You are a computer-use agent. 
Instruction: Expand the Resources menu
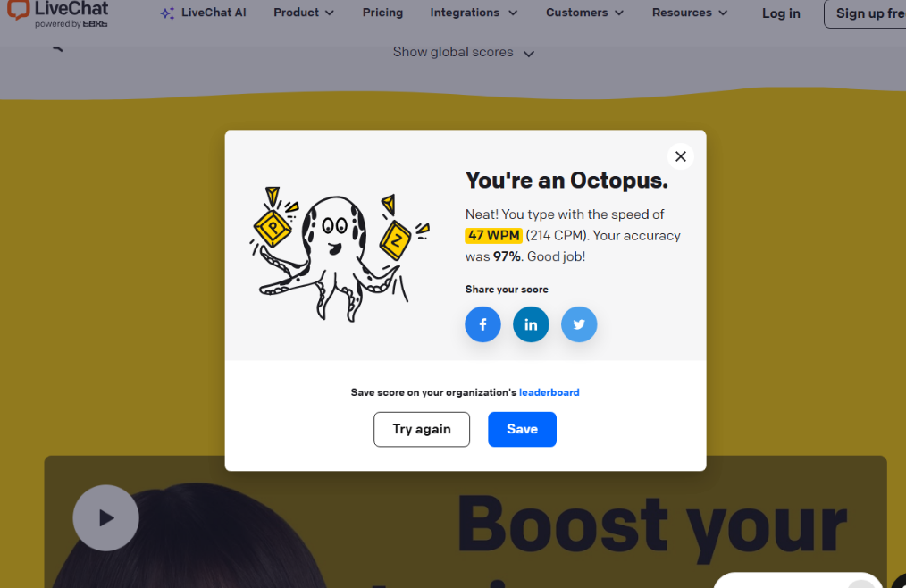(689, 13)
